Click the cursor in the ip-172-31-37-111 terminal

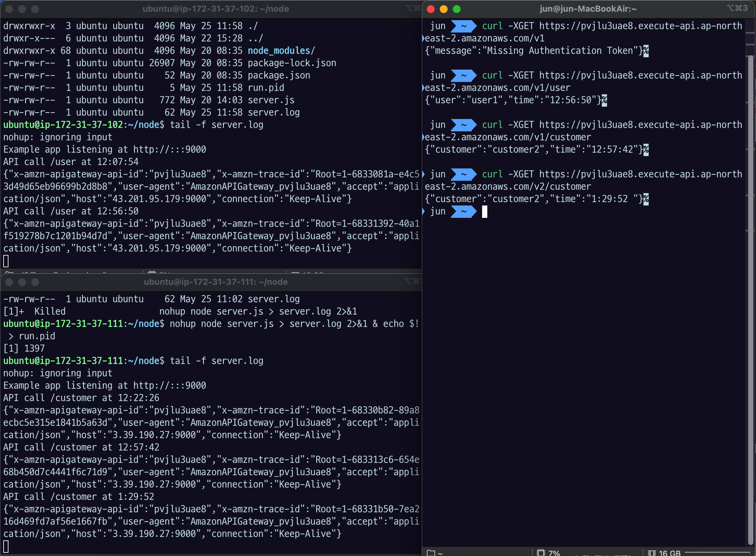(x=6, y=546)
